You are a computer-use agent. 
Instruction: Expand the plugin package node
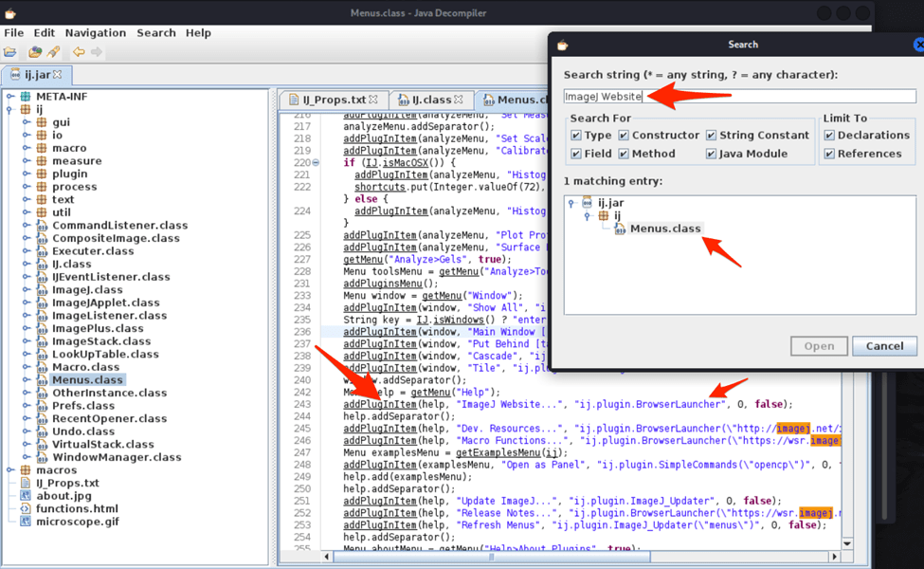(26, 174)
